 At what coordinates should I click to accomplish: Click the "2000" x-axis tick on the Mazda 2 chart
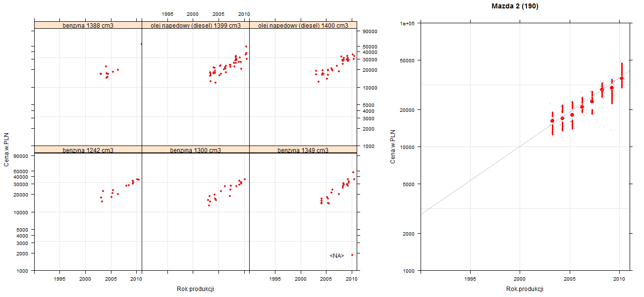(520, 279)
